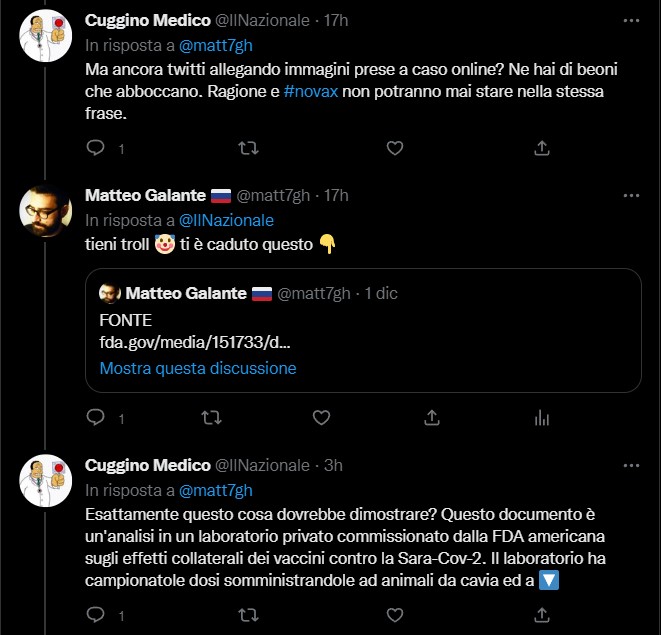The height and width of the screenshot is (635, 661).
Task: Retweet the first Cuggino Medico tweet
Action: point(246,148)
